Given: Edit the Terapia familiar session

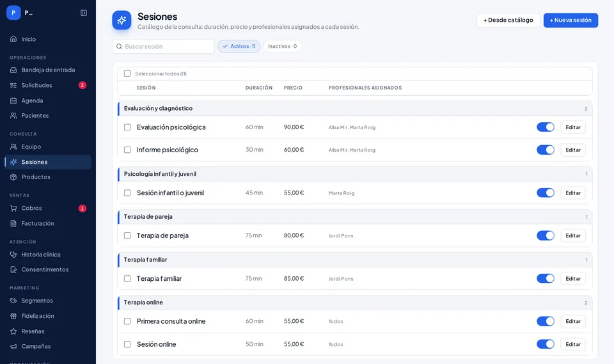Looking at the screenshot, I should click(573, 278).
